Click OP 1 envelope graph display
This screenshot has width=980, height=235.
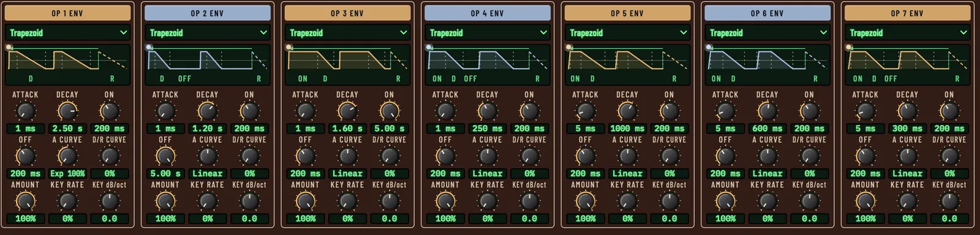coord(67,64)
